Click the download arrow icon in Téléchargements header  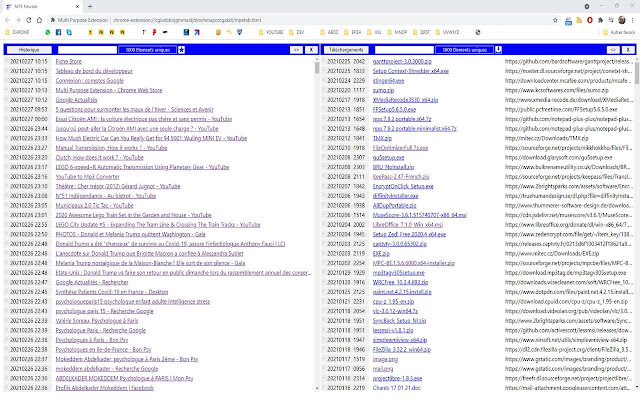pos(498,50)
